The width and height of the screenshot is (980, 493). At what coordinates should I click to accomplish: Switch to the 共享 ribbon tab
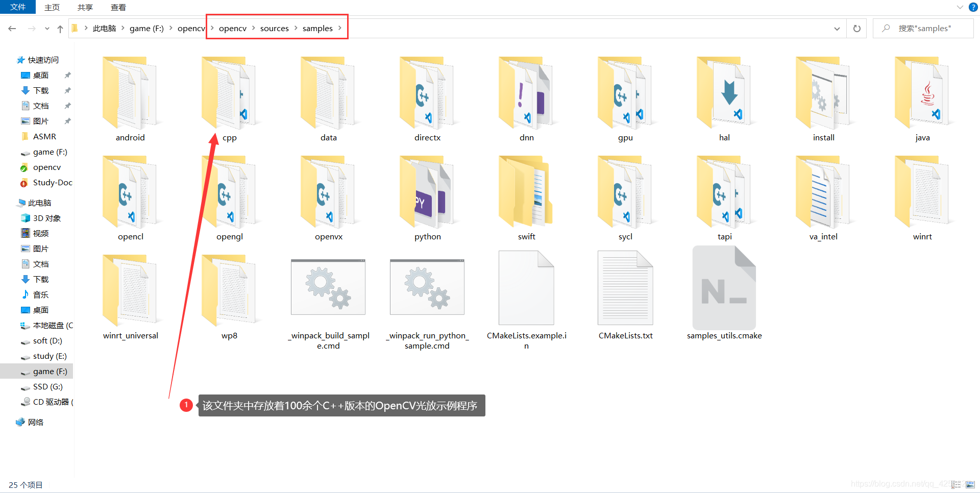(x=85, y=7)
